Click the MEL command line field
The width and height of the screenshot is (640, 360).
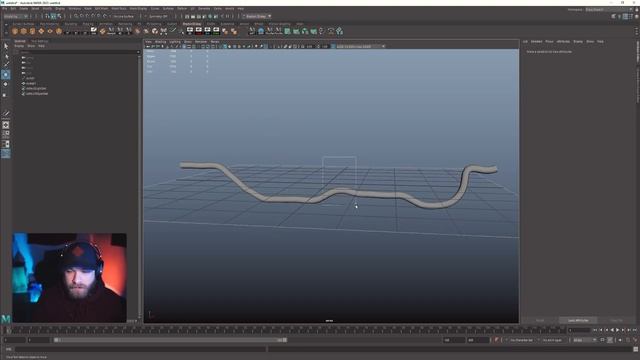click(140, 349)
